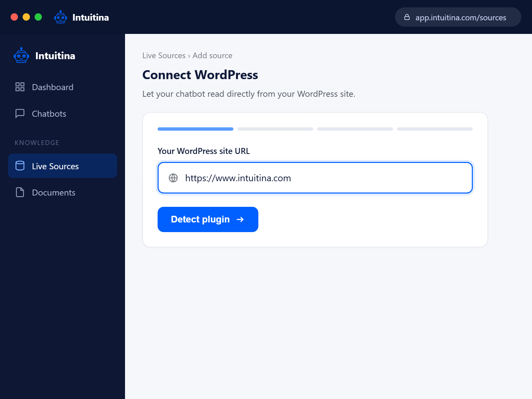The height and width of the screenshot is (399, 532).
Task: Click the fourth progress step bar
Action: (435, 129)
